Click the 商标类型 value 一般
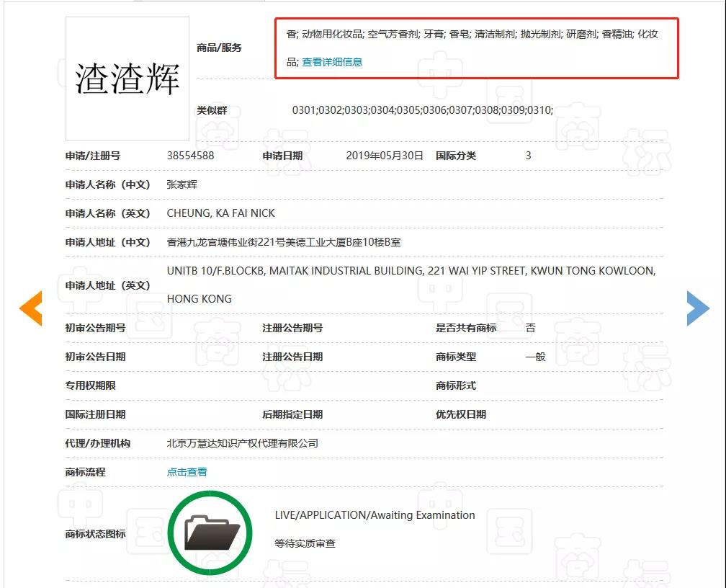 [536, 357]
